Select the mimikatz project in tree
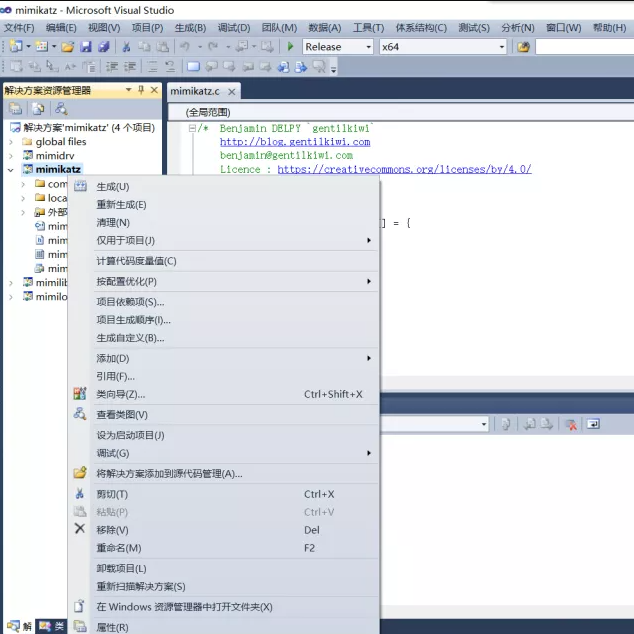 pyautogui.click(x=58, y=169)
